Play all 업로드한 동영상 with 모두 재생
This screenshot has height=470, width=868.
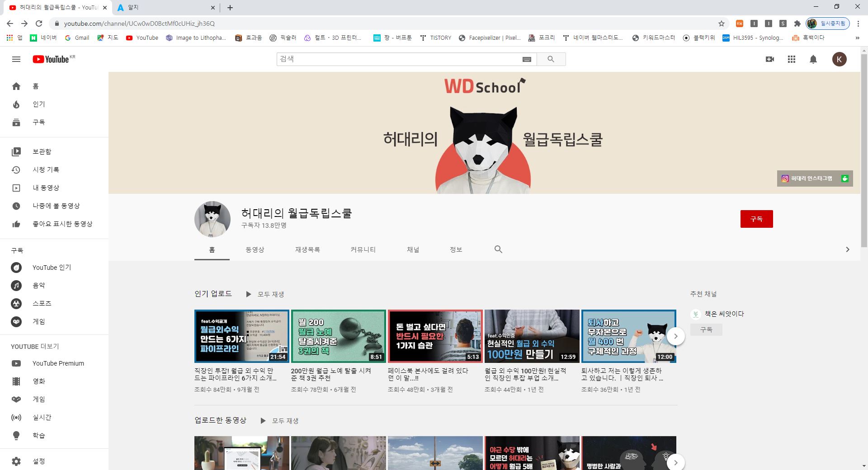[x=279, y=421]
